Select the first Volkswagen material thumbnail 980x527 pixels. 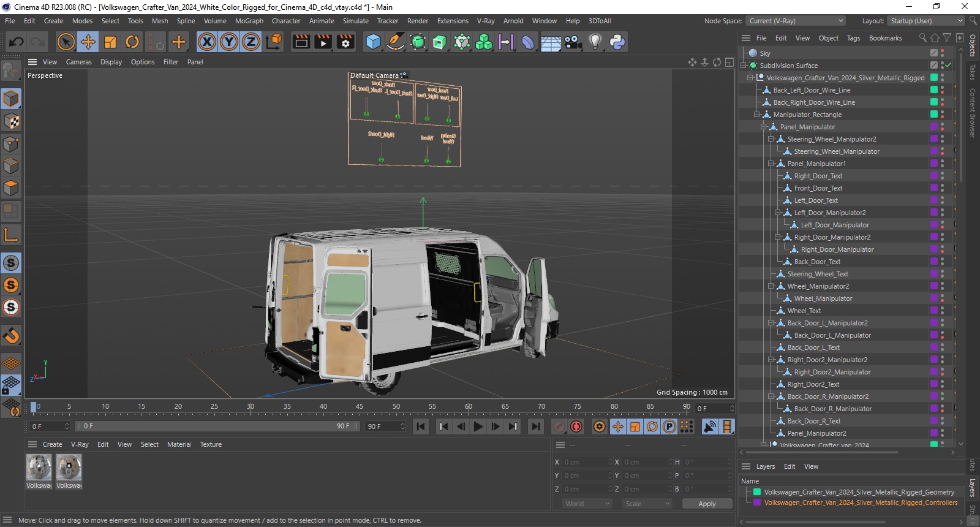coord(39,468)
